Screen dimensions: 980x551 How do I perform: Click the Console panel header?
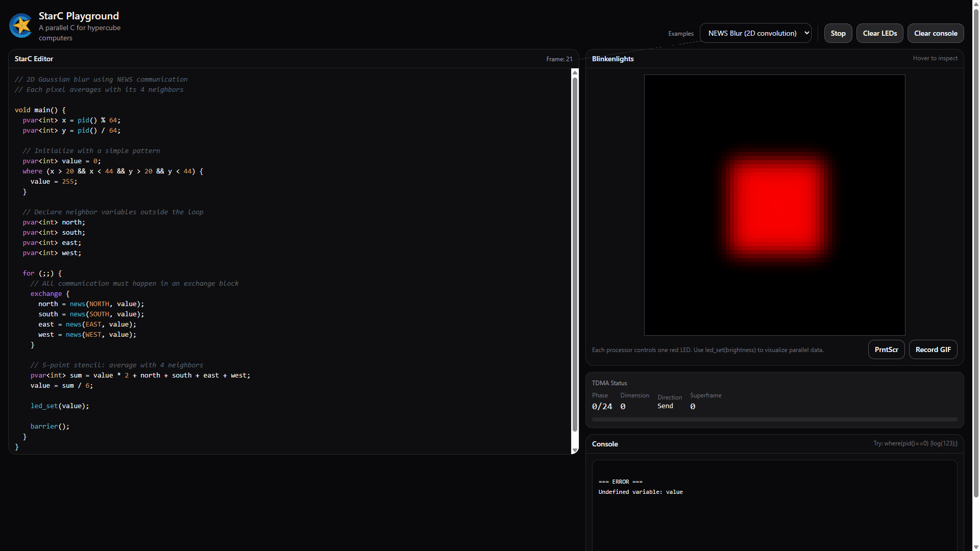tap(605, 444)
